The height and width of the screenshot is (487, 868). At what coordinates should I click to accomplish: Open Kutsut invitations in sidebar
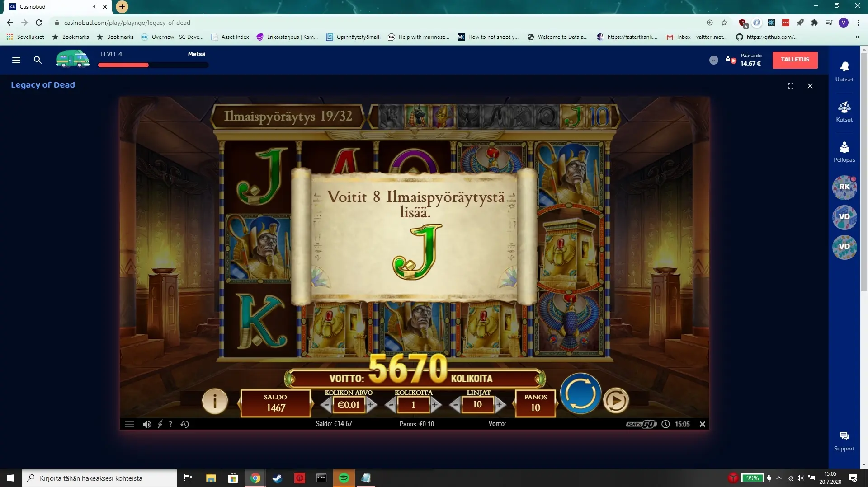pos(844,112)
